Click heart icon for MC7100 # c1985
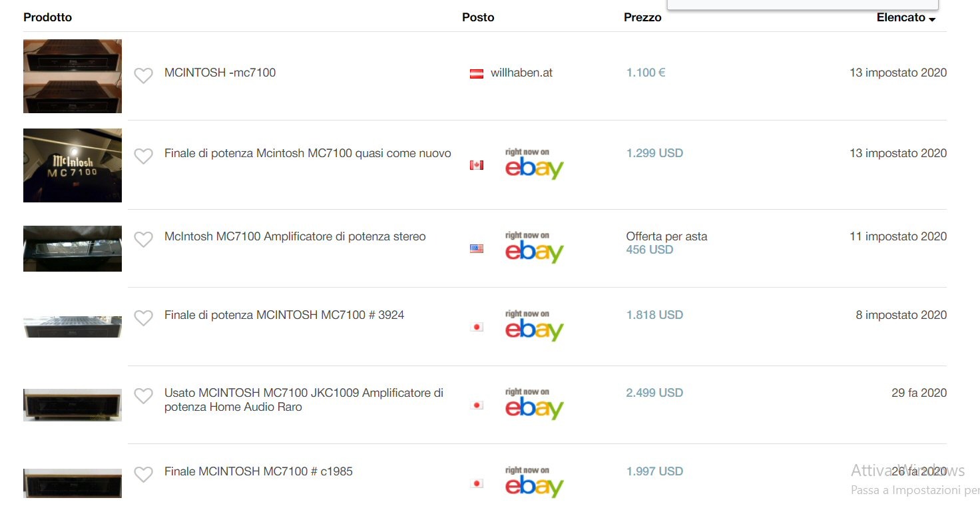The height and width of the screenshot is (516, 980). tap(143, 475)
